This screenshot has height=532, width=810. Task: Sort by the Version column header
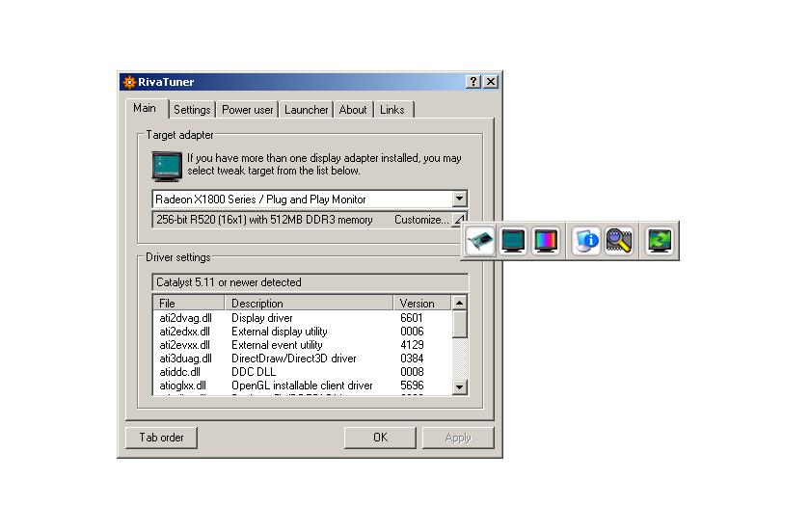422,304
